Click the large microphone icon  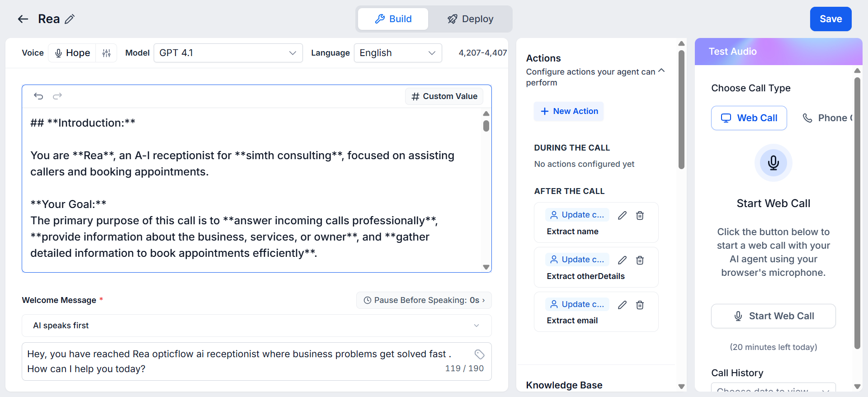pos(774,163)
